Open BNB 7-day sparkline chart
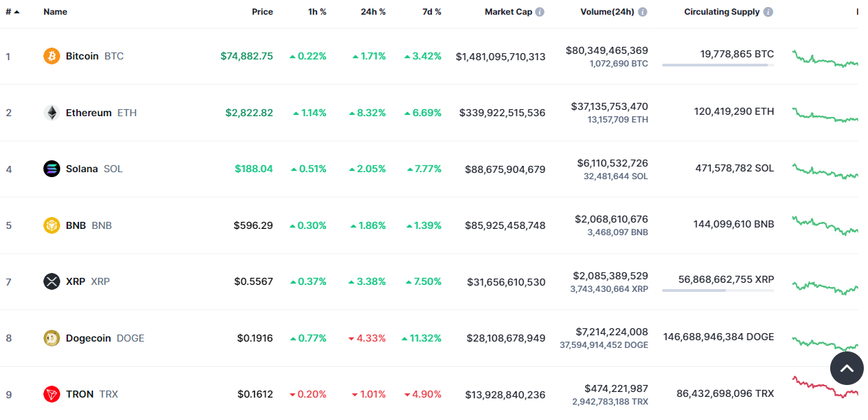The width and height of the screenshot is (868, 420). (825, 226)
